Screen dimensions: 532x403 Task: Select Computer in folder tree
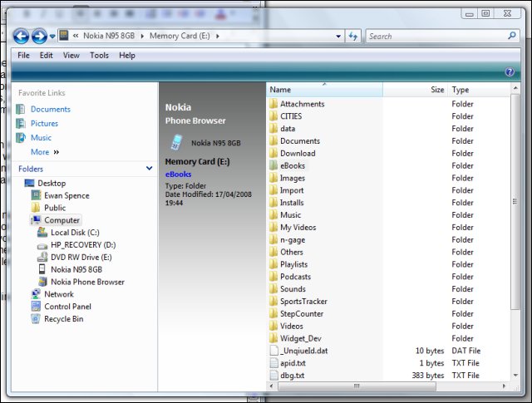pyautogui.click(x=62, y=220)
